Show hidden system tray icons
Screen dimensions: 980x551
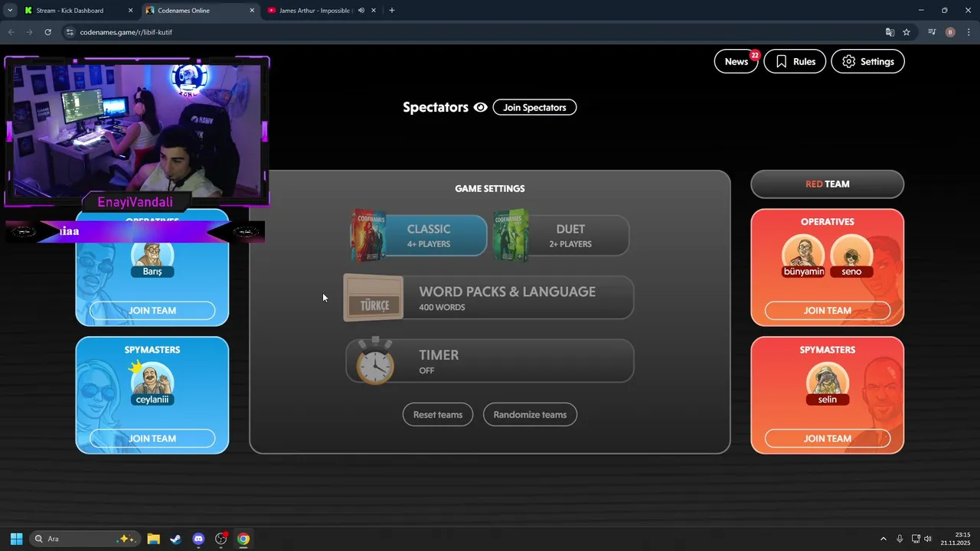click(x=883, y=539)
